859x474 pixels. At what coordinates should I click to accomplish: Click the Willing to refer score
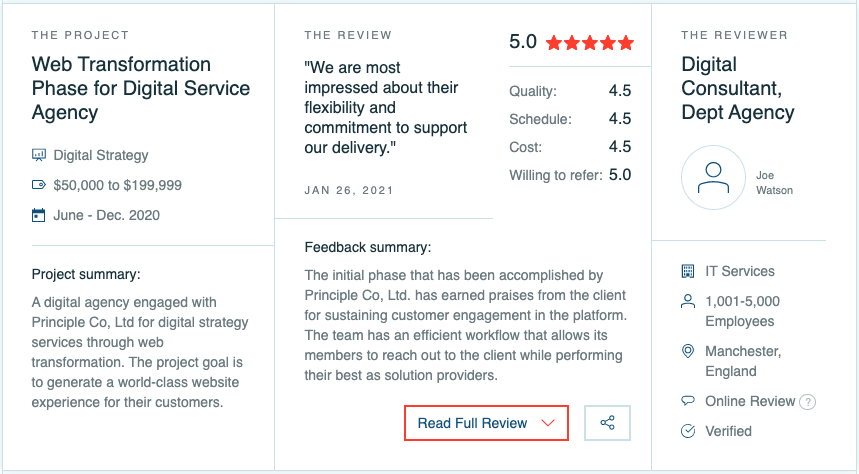pyautogui.click(x=620, y=175)
